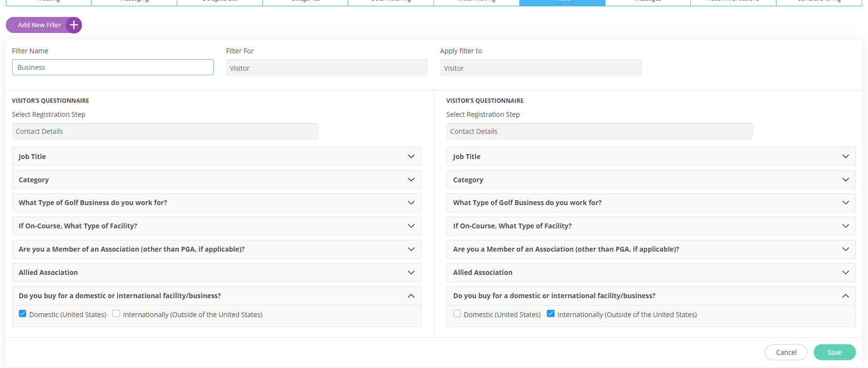Click left If On-Course facility chevron
The height and width of the screenshot is (368, 868).
coord(411,226)
